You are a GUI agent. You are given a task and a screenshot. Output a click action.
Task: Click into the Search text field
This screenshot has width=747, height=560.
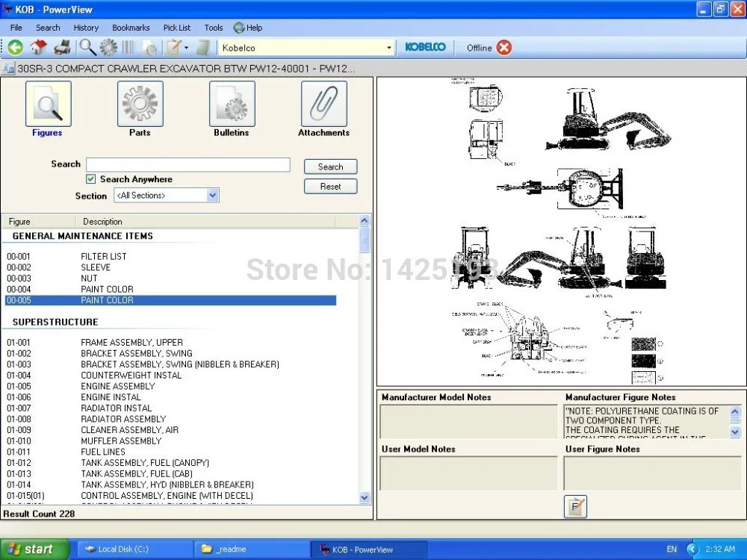[x=188, y=165]
